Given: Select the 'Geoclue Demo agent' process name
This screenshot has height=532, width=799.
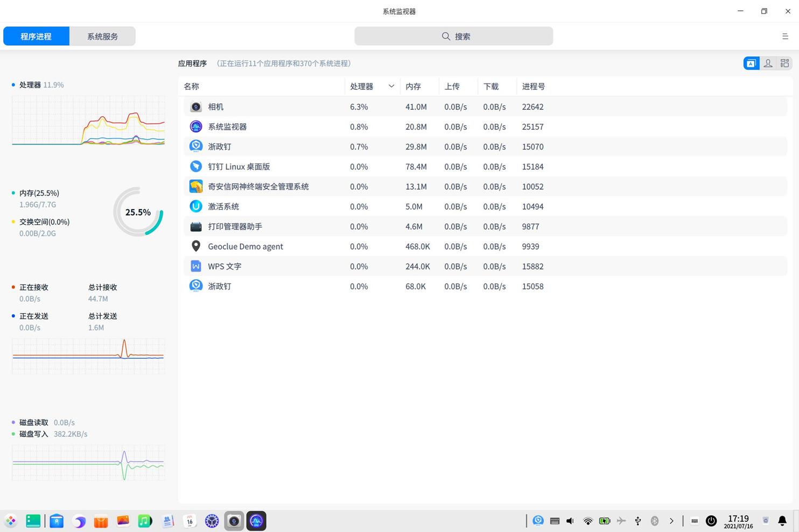Looking at the screenshot, I should click(246, 246).
